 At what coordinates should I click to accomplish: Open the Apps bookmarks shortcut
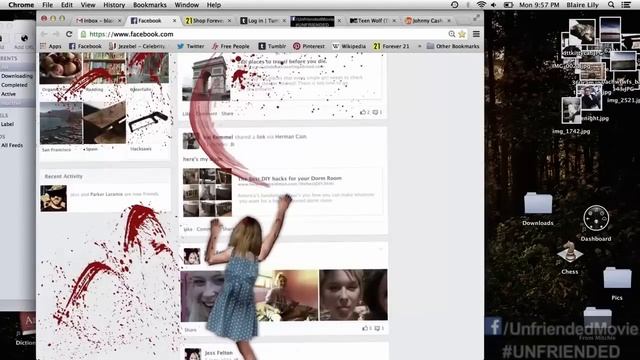coord(51,46)
